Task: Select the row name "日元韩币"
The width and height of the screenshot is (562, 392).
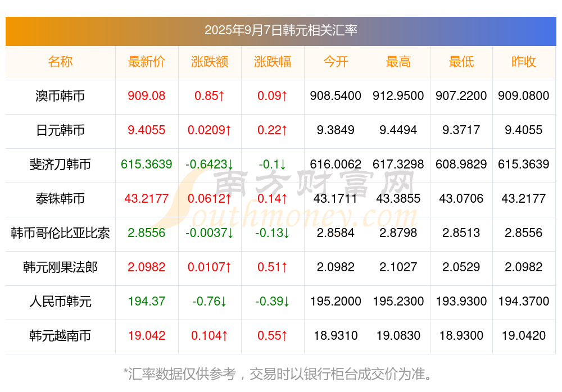Action: click(60, 130)
